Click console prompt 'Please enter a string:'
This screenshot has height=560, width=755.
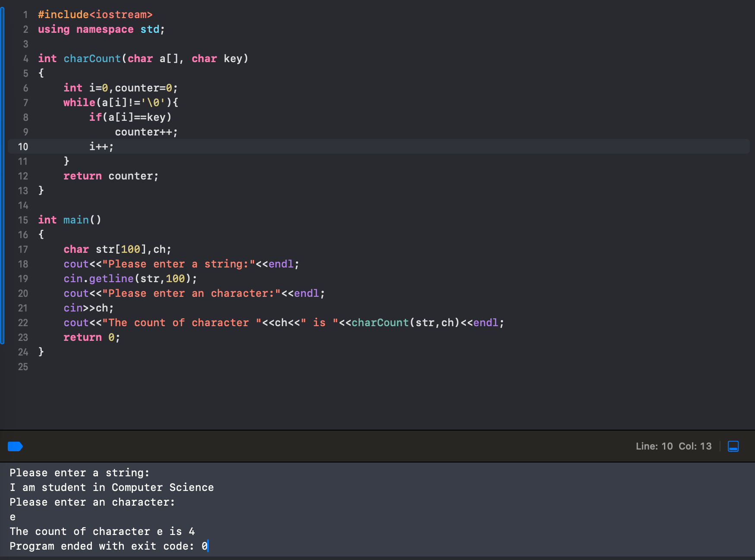pos(80,473)
